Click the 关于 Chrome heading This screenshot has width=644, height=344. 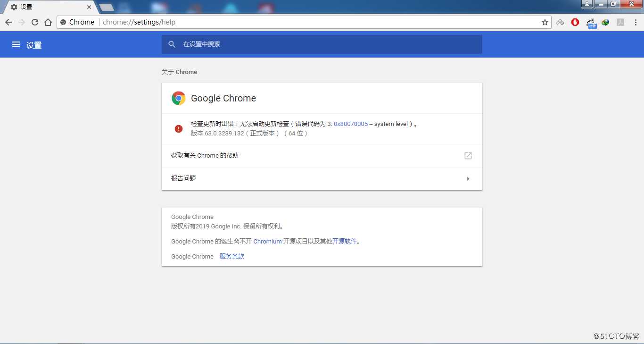pyautogui.click(x=179, y=72)
